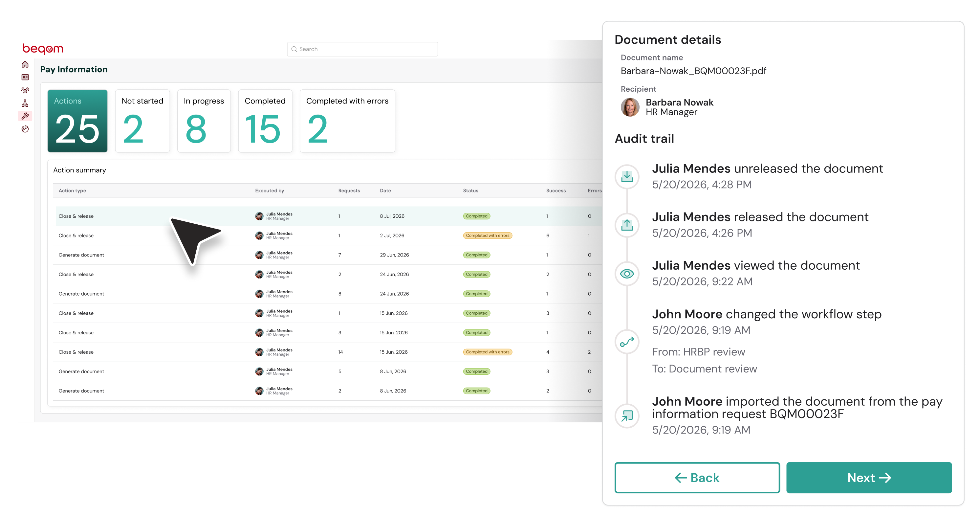Click Generate document with 8 requests
This screenshot has height=515, width=980.
(x=81, y=294)
